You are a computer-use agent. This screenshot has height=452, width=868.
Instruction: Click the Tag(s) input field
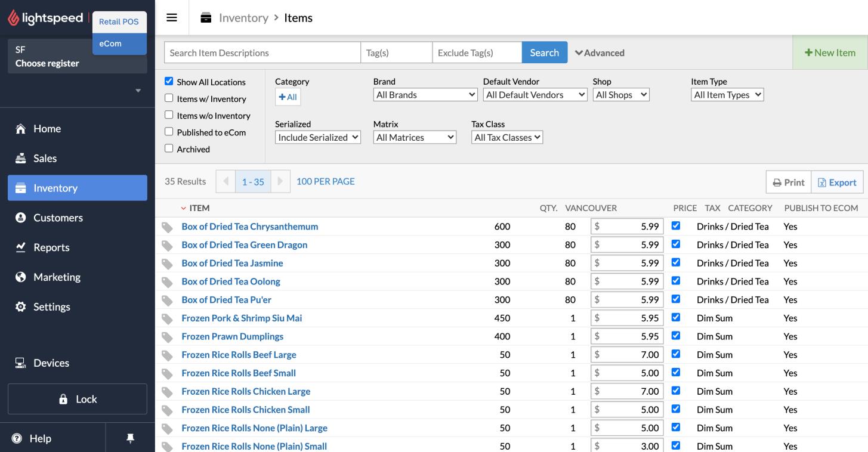(397, 52)
